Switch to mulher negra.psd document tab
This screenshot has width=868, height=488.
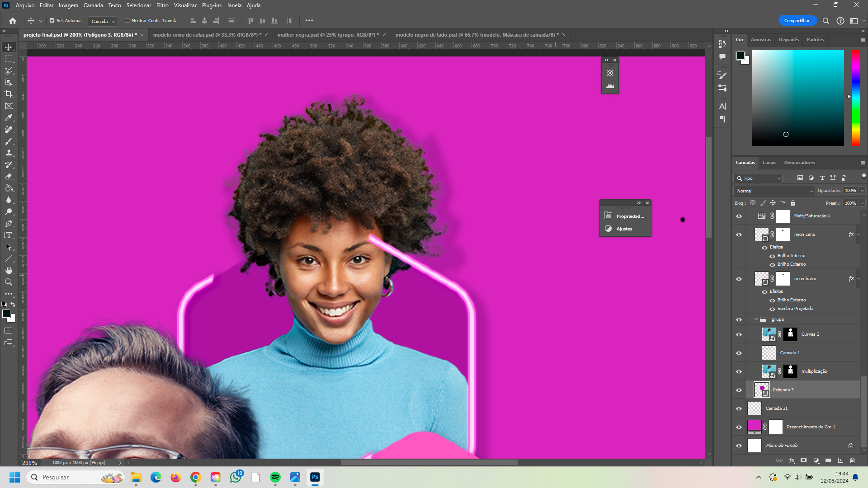[328, 35]
